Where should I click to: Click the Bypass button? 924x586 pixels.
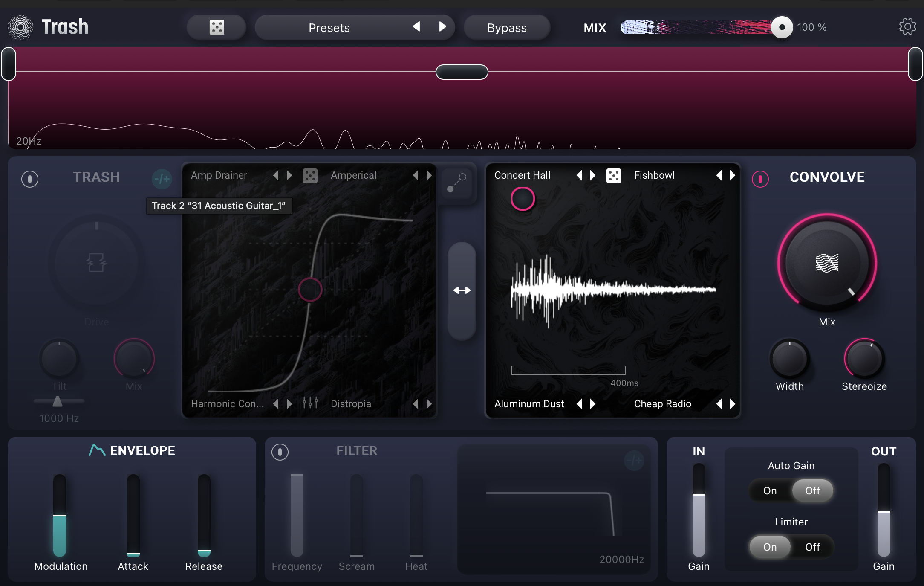tap(507, 28)
